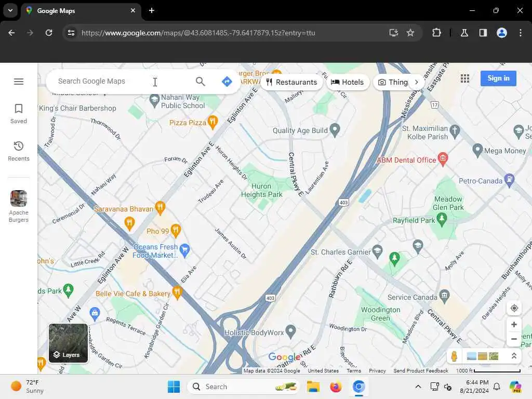532x399 pixels.
Task: Zoom out with the minus button
Action: (514, 339)
